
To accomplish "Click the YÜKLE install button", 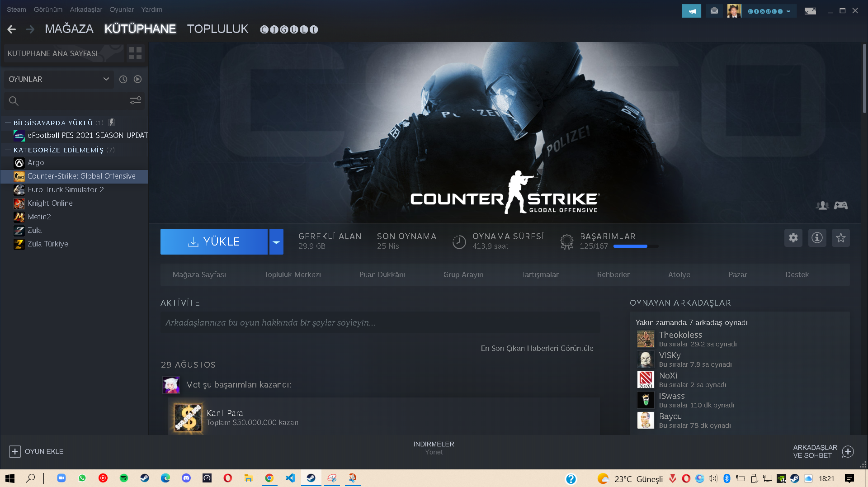I will 214,241.
